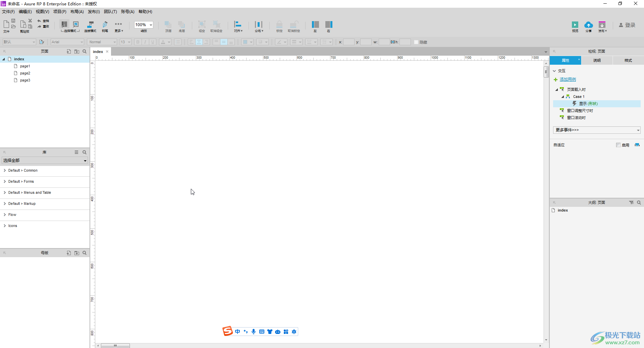Viewport: 644px width, 348px height.
Task: Click the Share (分享) cloud icon
Action: click(588, 25)
